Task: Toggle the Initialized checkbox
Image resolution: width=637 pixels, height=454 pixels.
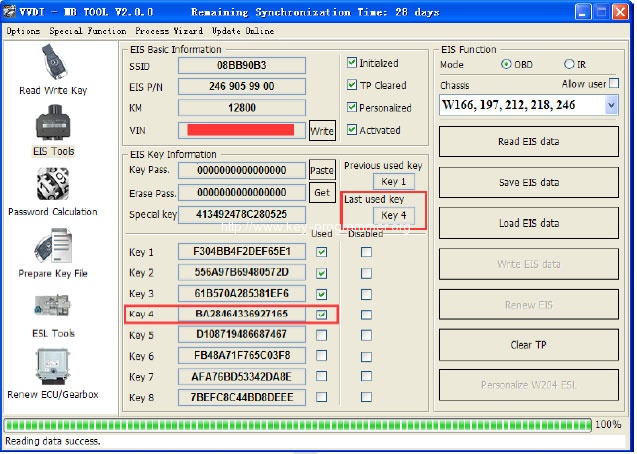Action: pyautogui.click(x=352, y=63)
